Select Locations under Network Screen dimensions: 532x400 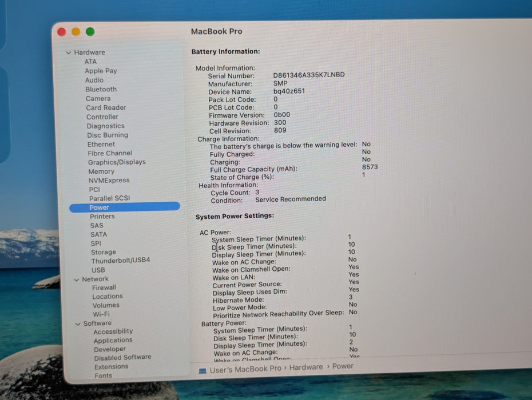(x=108, y=297)
